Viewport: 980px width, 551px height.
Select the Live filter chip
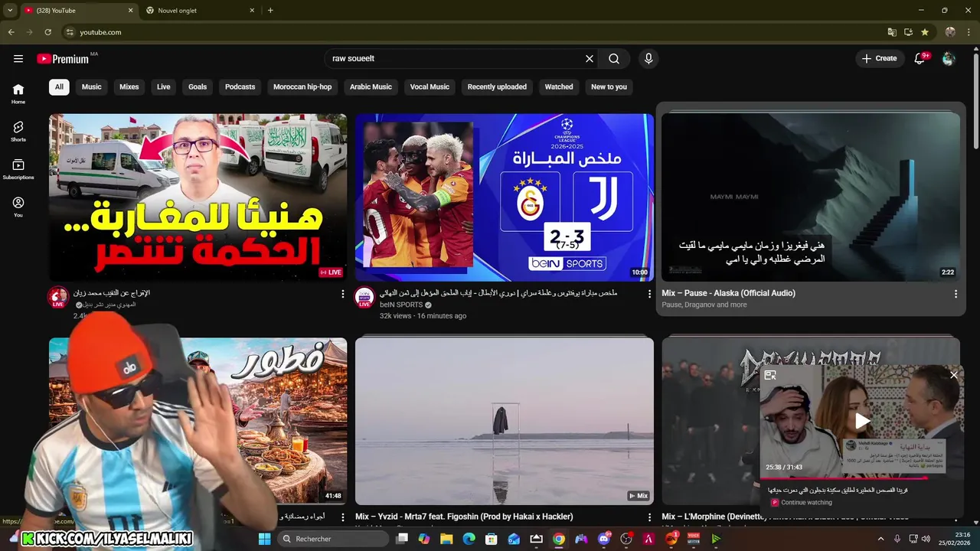tap(164, 87)
